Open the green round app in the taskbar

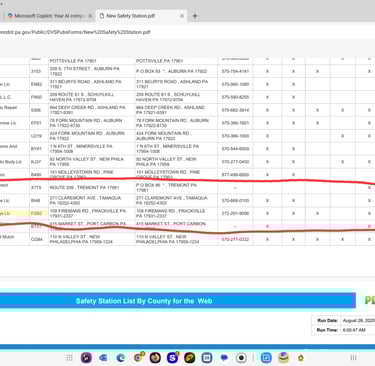[283, 357]
